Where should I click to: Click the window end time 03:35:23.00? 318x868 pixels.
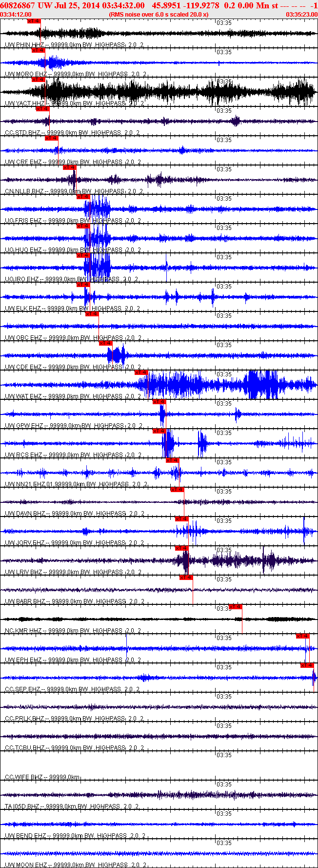coord(301,15)
